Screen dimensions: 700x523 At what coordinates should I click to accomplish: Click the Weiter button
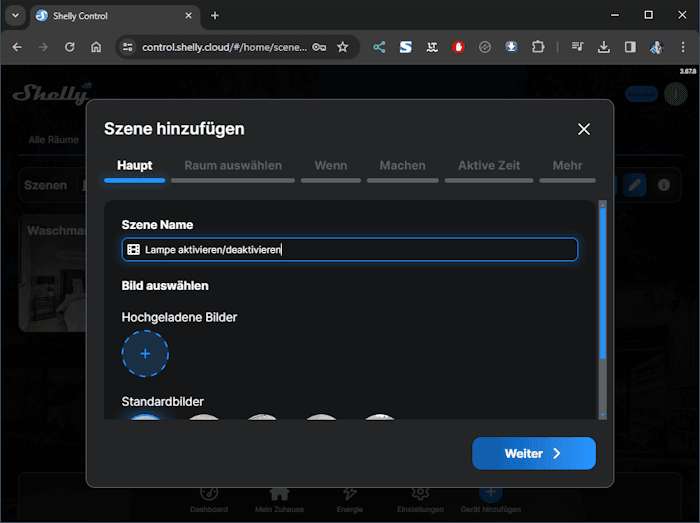click(x=533, y=453)
